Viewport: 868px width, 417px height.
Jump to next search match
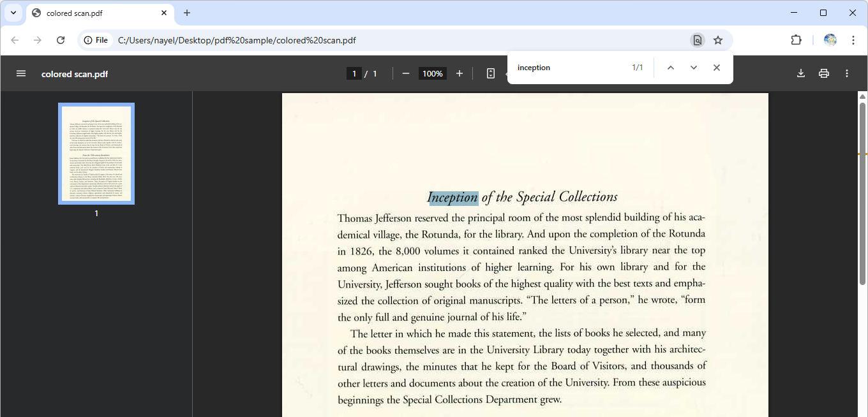694,68
